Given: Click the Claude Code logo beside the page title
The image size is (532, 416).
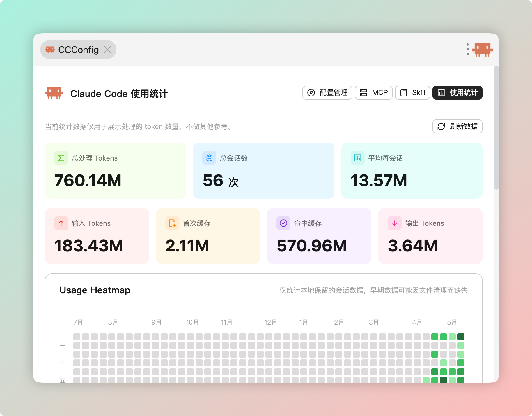Looking at the screenshot, I should 54,93.
